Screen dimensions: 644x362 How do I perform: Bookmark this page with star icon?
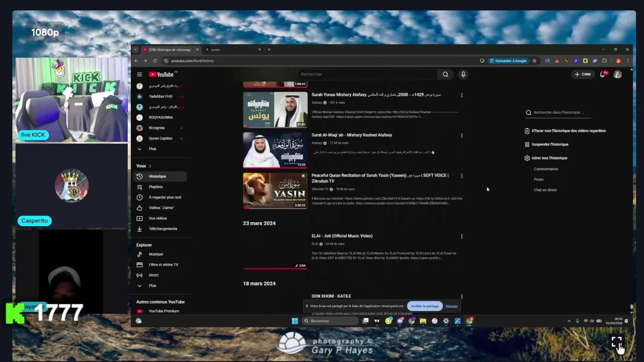pos(534,61)
